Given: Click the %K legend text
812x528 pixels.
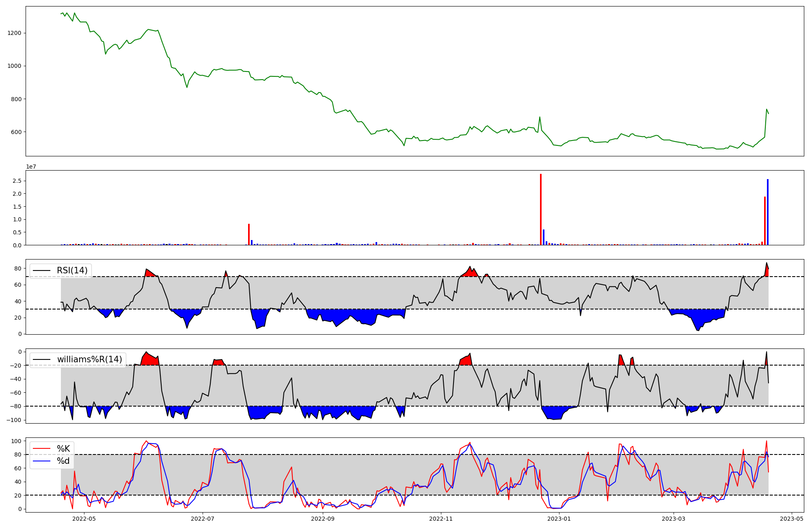Looking at the screenshot, I should pyautogui.click(x=63, y=449).
